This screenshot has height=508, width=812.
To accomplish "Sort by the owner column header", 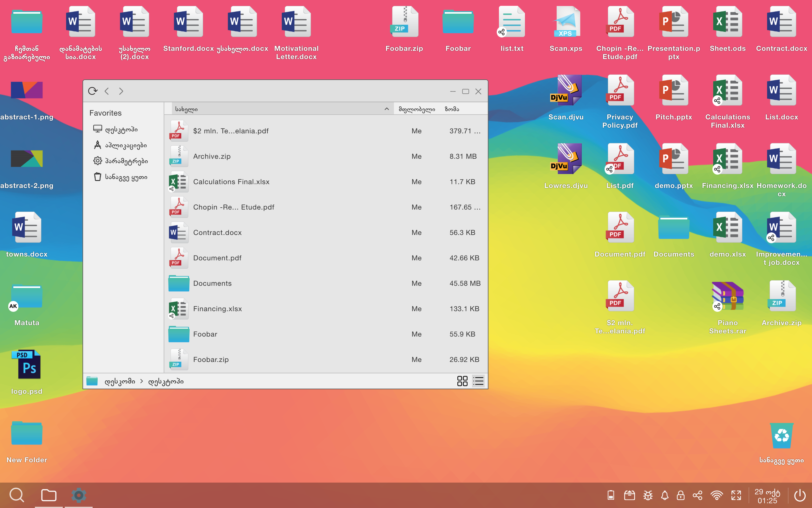I will pyautogui.click(x=417, y=109).
